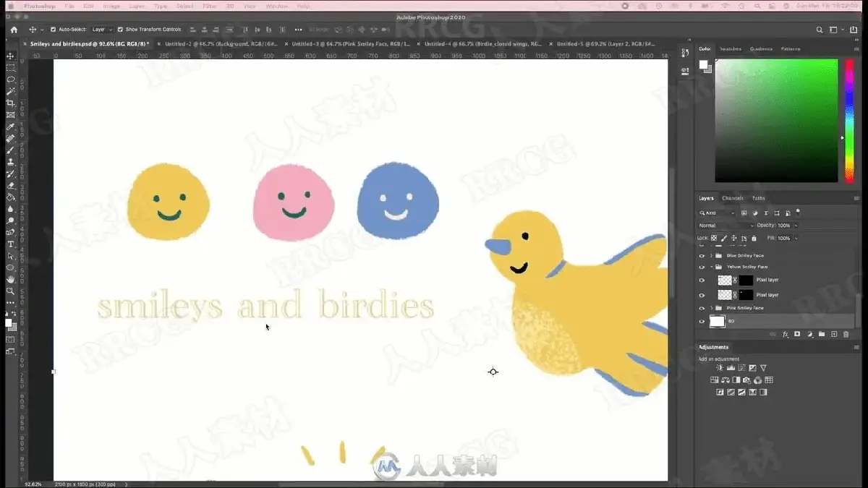Create a new group folder icon
Screen dimensions: 868x488
[822, 334]
